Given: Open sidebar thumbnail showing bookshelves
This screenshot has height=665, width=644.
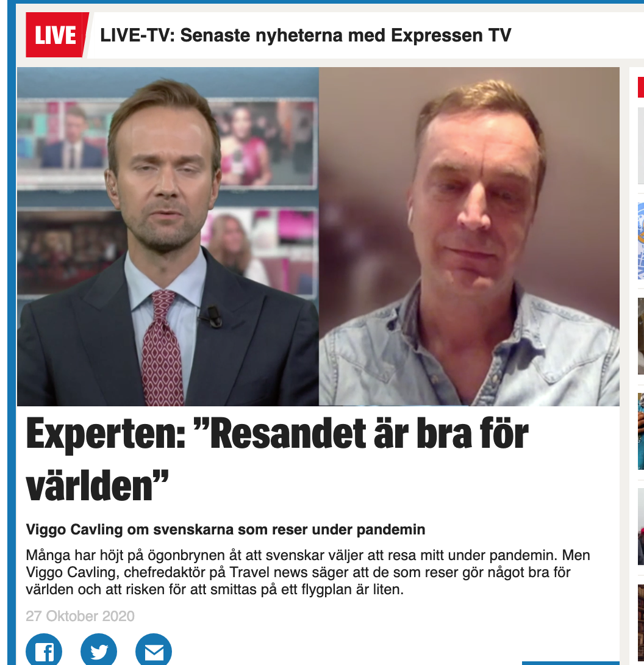Looking at the screenshot, I should 640,621.
